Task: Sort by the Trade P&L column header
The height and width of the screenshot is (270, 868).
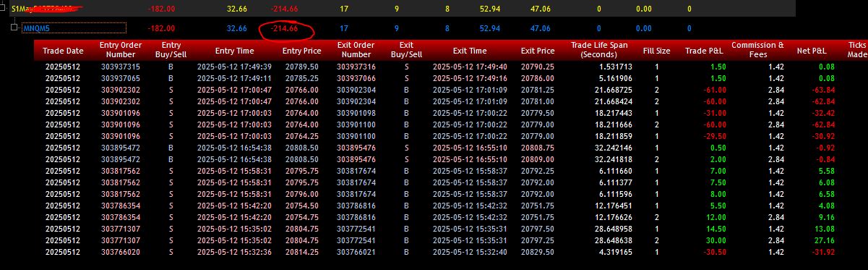Action: point(704,51)
